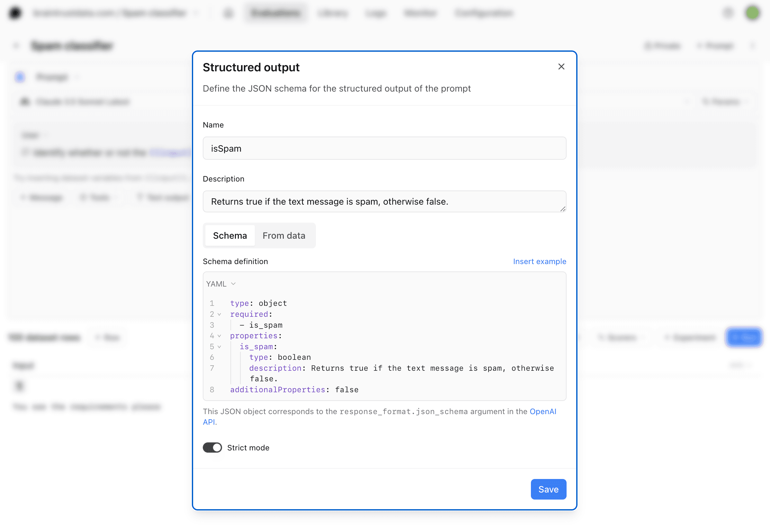Collapse the is_spam block fold arrow
The height and width of the screenshot is (532, 770).
pyautogui.click(x=219, y=347)
